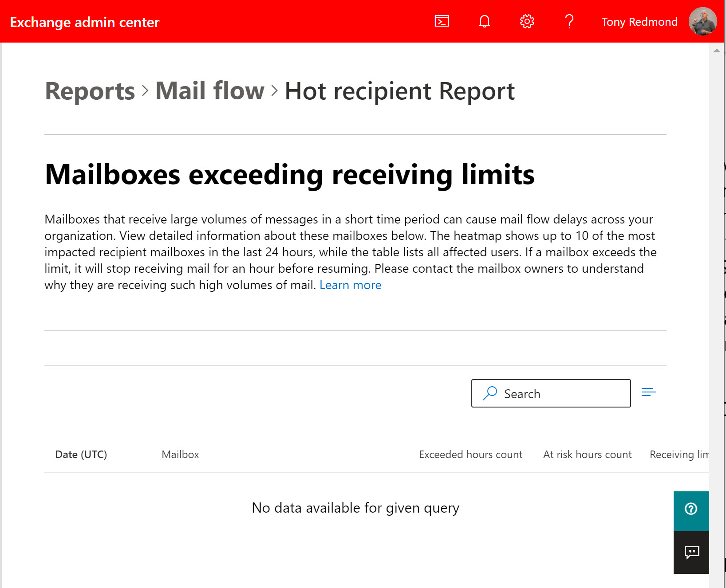The height and width of the screenshot is (588, 726).
Task: Open the teal help widget button
Action: click(x=691, y=509)
